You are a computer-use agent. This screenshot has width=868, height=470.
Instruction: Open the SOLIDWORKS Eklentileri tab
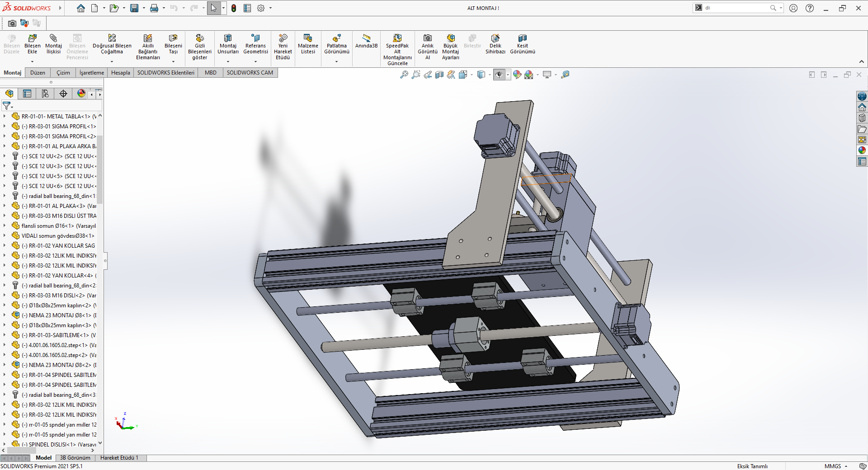coord(165,72)
